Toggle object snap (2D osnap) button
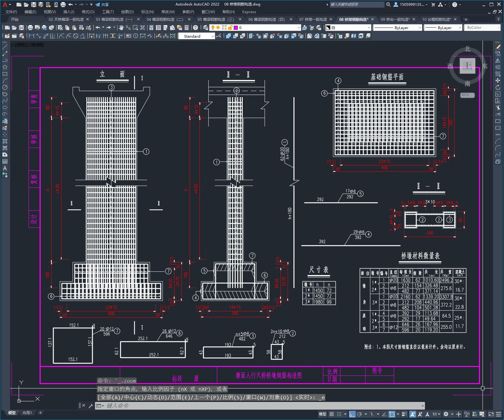The width and height of the screenshot is (504, 420). (x=392, y=414)
